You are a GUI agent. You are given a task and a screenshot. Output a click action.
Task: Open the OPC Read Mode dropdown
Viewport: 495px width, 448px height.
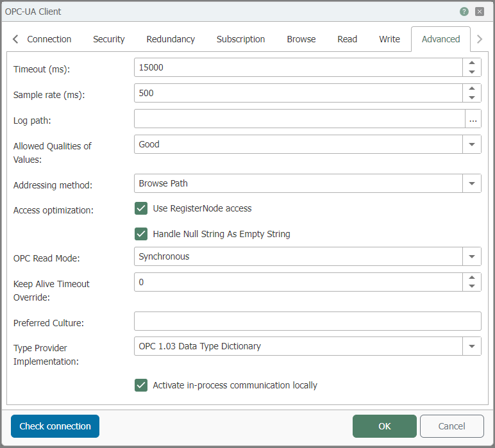[472, 256]
